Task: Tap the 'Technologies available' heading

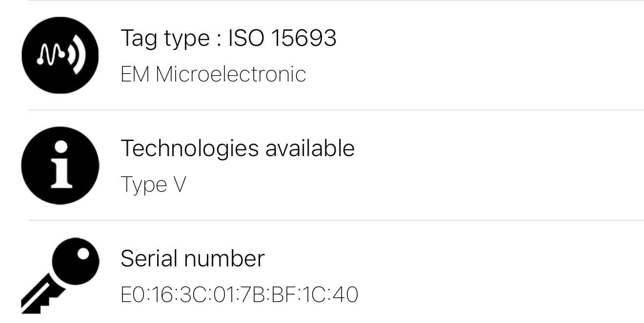Action: pos(237,148)
